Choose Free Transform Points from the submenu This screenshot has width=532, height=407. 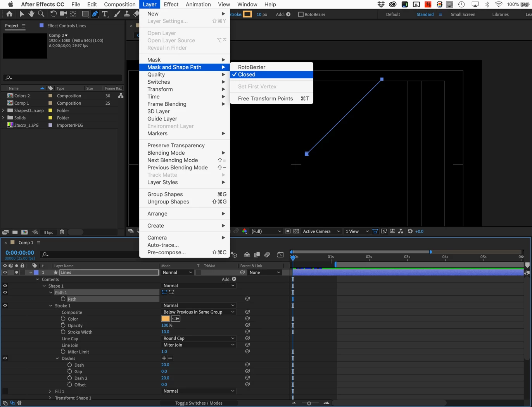pyautogui.click(x=271, y=98)
